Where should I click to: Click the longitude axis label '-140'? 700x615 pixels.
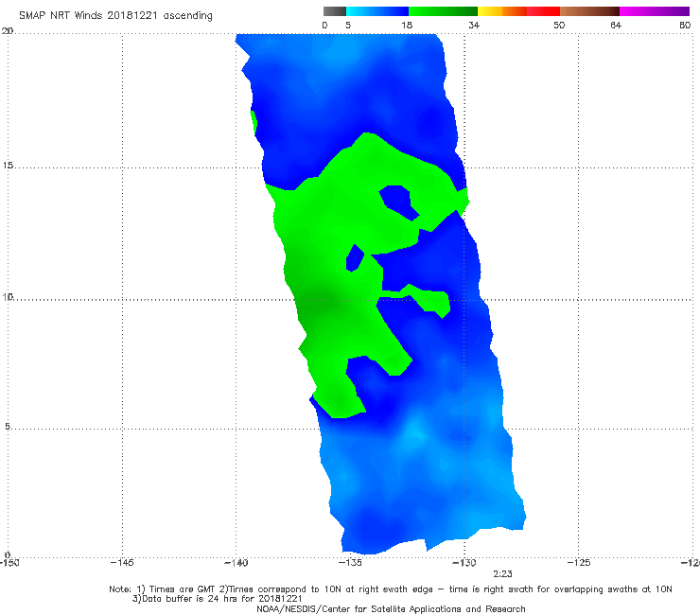[x=236, y=563]
